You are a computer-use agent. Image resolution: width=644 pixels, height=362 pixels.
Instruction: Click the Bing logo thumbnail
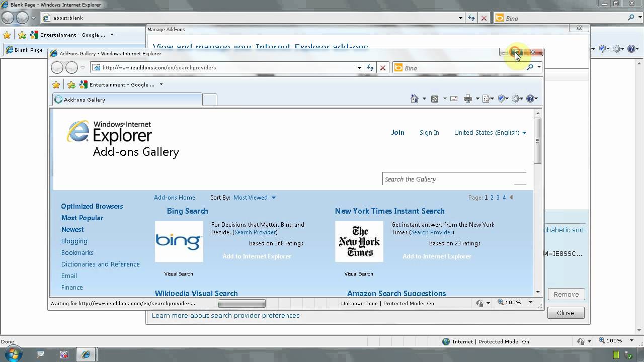[x=179, y=241]
